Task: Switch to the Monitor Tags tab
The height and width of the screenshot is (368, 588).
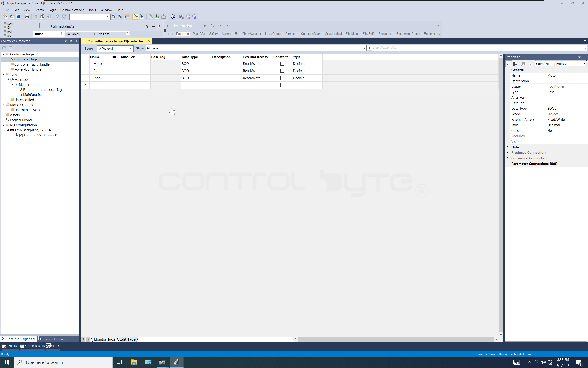Action: [x=104, y=339]
